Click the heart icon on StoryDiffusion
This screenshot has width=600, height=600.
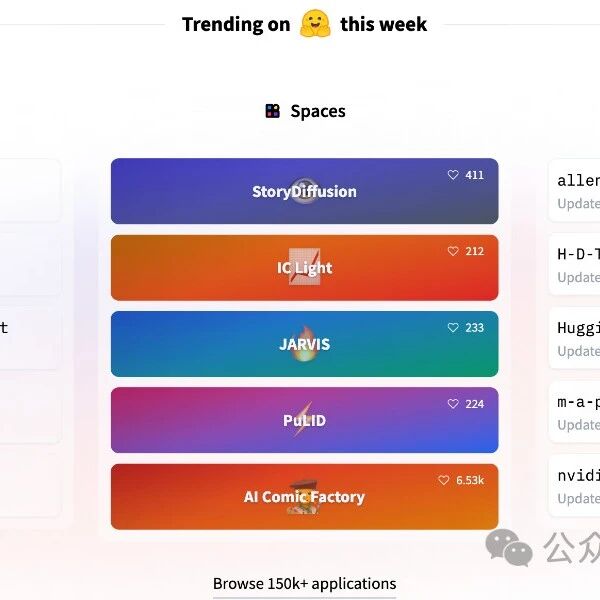(453, 175)
